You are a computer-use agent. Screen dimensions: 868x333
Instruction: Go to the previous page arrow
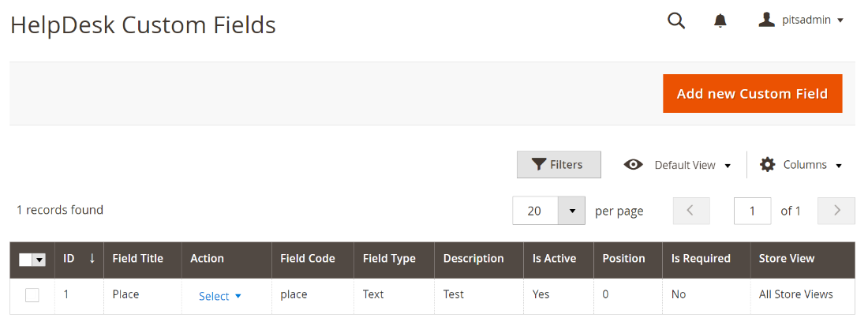(691, 211)
